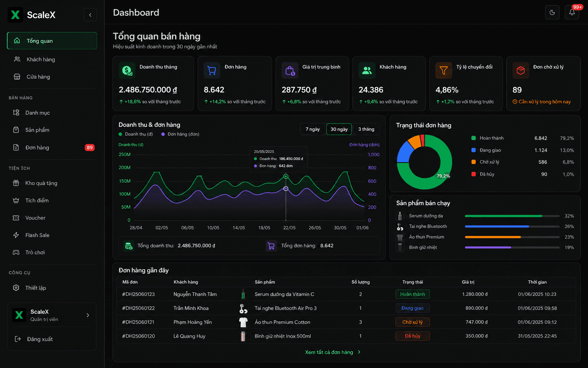Open Đơn hàng in the sidebar
588x368 pixels.
[52, 147]
